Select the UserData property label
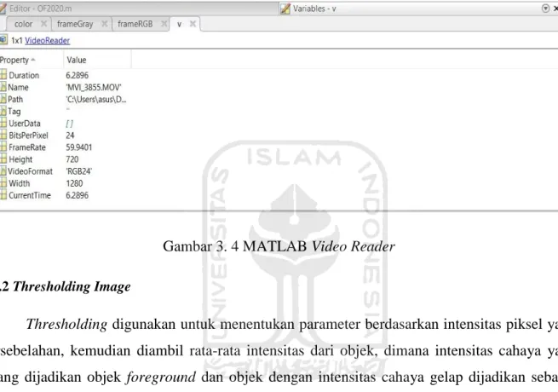This screenshot has height=392, width=558. point(25,124)
